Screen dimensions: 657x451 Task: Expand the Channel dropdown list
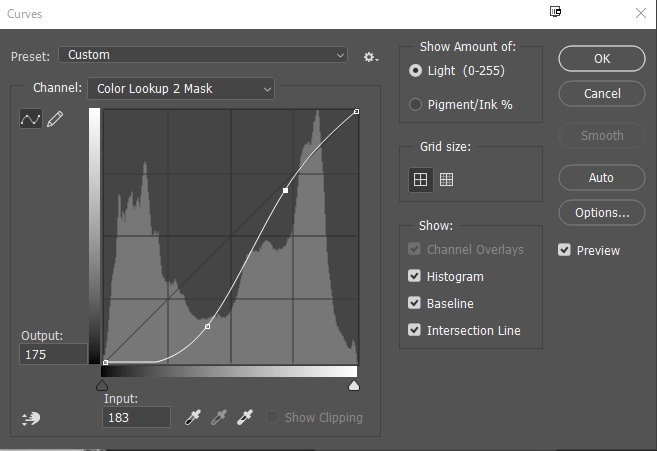click(x=181, y=89)
